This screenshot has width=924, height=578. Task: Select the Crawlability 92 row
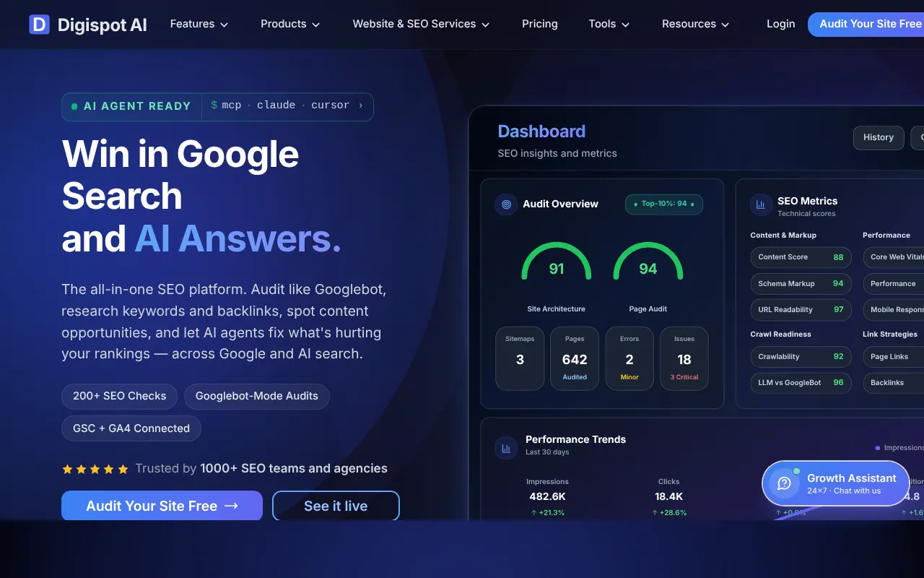point(801,356)
